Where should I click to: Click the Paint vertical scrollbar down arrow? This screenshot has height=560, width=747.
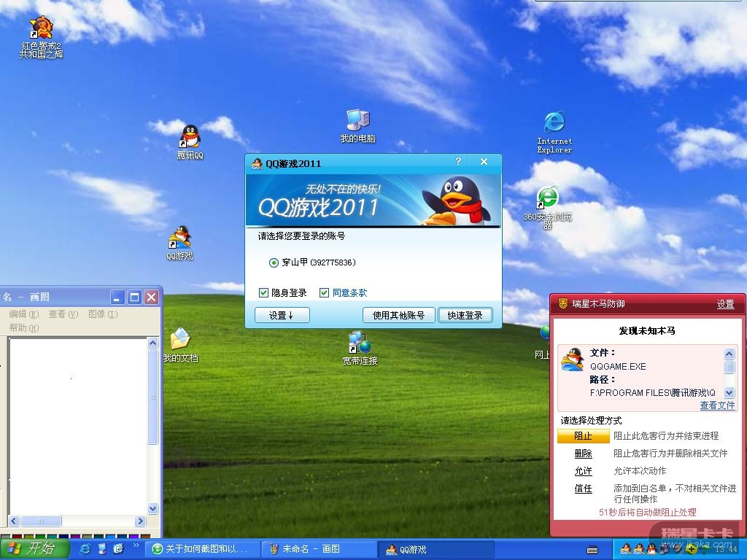(152, 508)
